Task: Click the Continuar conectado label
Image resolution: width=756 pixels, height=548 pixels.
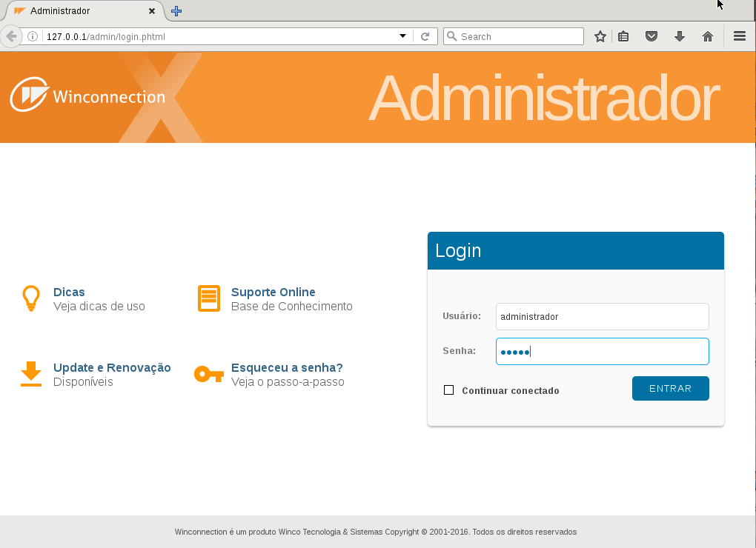Action: 511,390
